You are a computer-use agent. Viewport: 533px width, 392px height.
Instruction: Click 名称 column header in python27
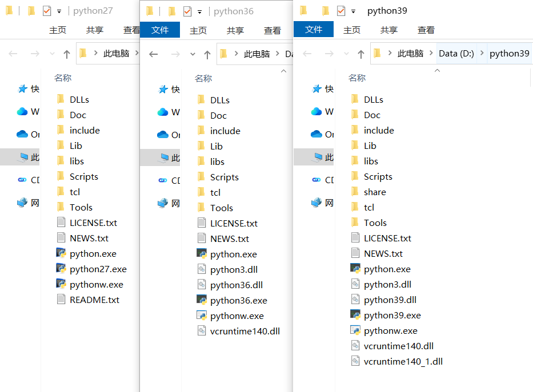(63, 78)
